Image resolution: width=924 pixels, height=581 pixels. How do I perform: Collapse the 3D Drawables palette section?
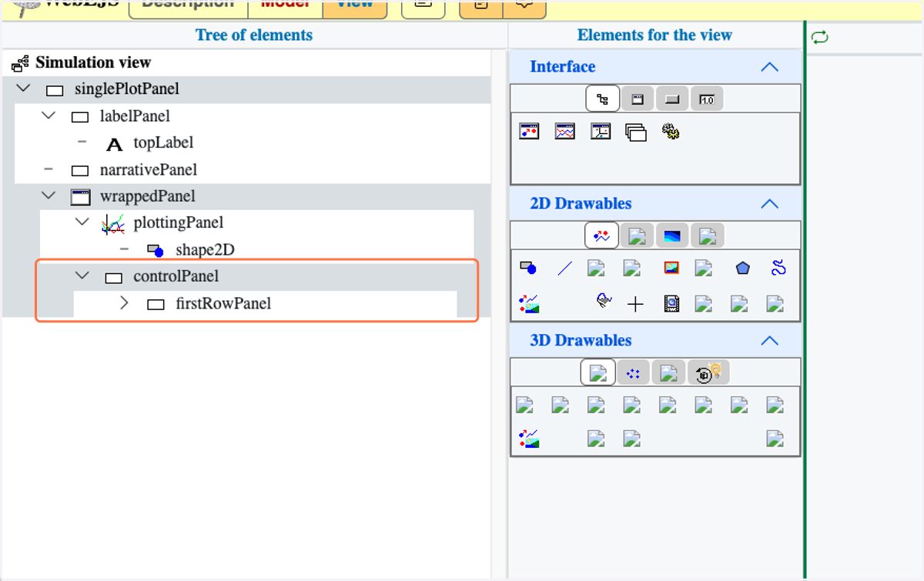(x=769, y=341)
